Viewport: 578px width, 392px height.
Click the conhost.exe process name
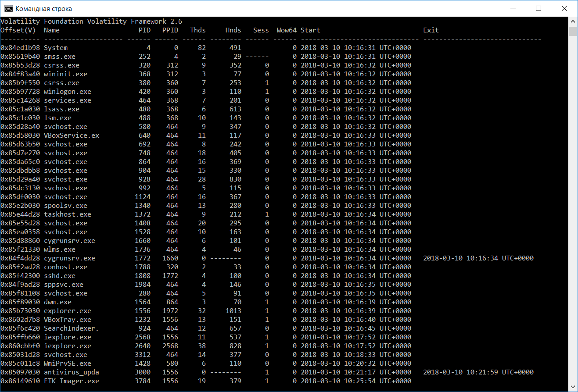click(65, 267)
